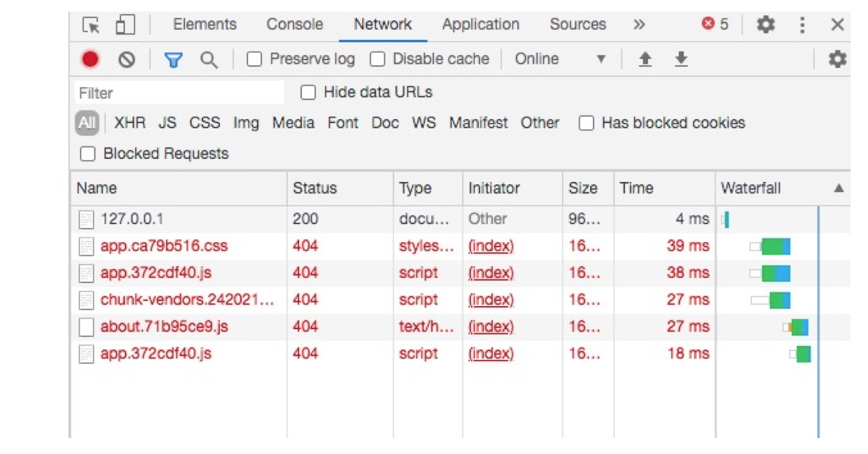The image size is (868, 454).
Task: Switch to the Console tab
Action: click(295, 25)
